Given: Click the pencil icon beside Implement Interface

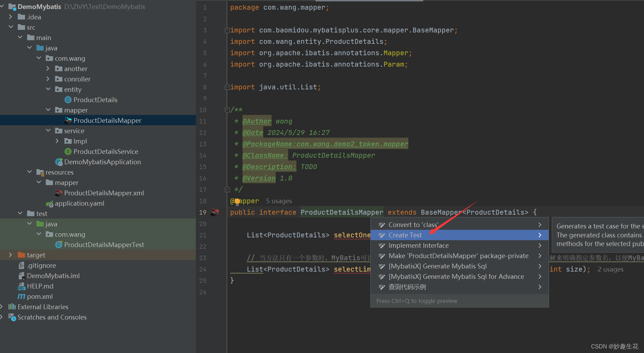Looking at the screenshot, I should (x=382, y=246).
